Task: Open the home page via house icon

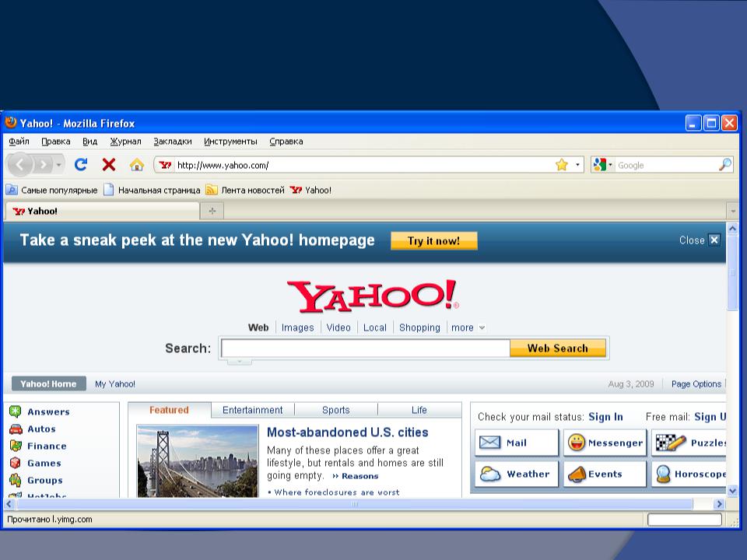Action: pyautogui.click(x=137, y=165)
